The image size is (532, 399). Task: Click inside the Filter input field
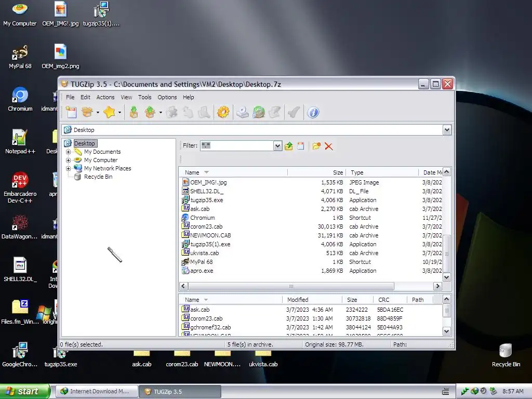tap(236, 146)
